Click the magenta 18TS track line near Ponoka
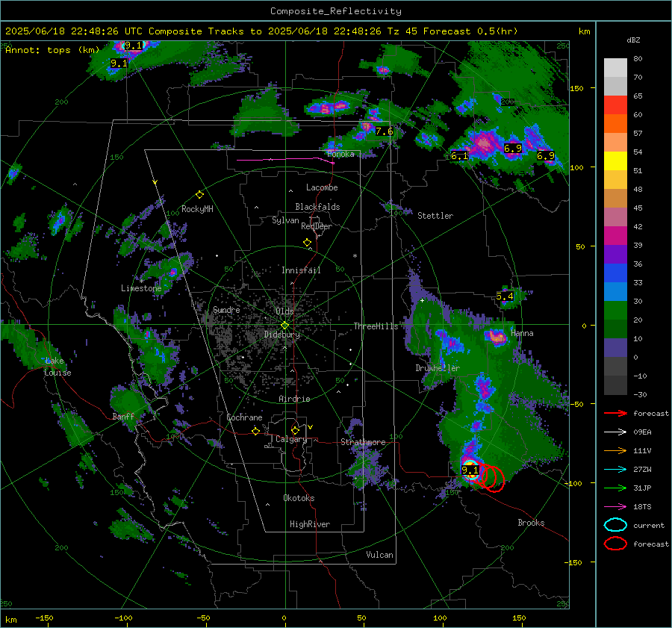 click(x=285, y=160)
